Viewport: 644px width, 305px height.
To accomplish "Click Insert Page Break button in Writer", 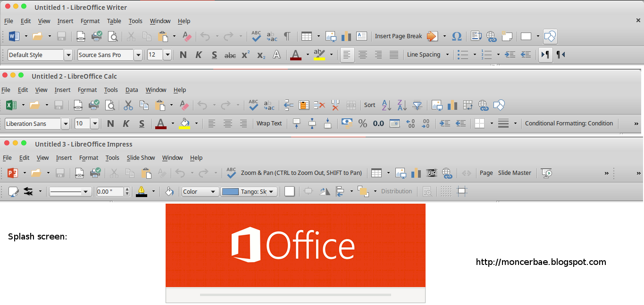I will (398, 36).
